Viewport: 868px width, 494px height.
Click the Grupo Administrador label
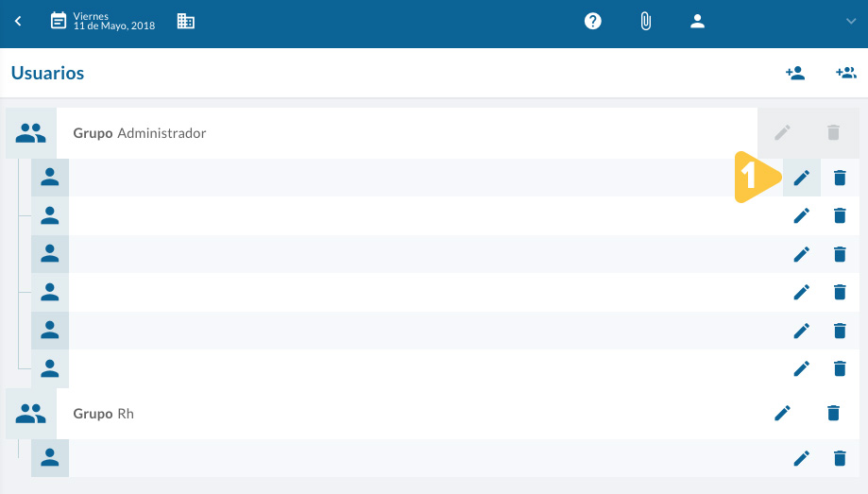click(140, 133)
